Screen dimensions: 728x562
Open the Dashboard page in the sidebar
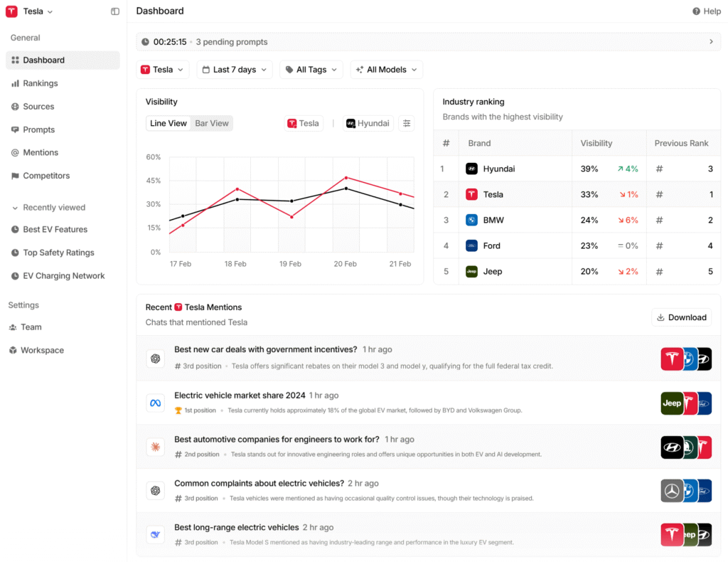(63, 60)
